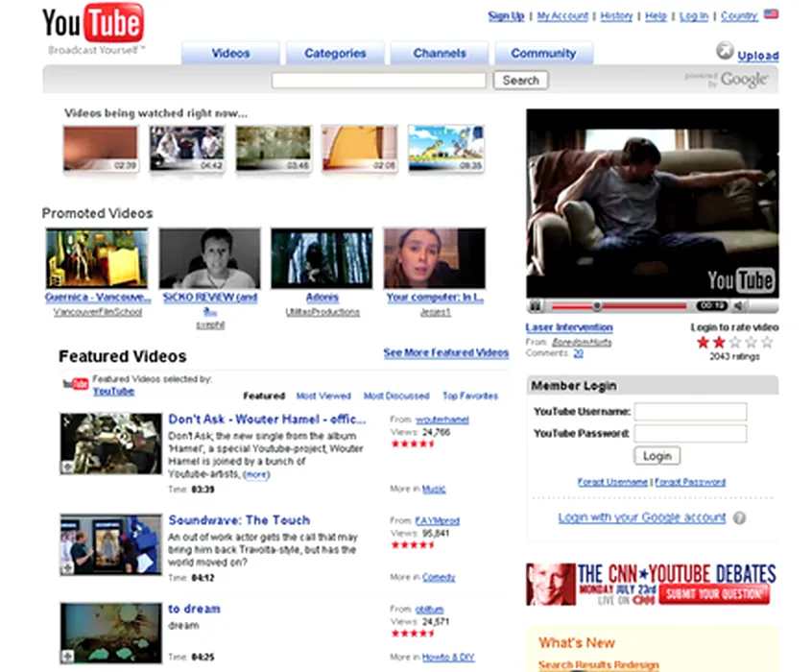This screenshot has height=672, width=812.
Task: Click the CNN YouTube Debates banner
Action: coord(651,584)
